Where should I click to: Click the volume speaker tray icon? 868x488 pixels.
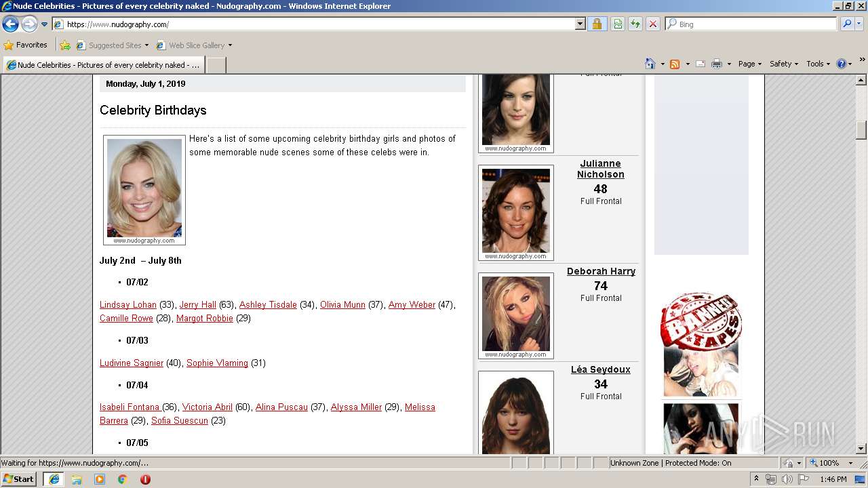click(787, 479)
